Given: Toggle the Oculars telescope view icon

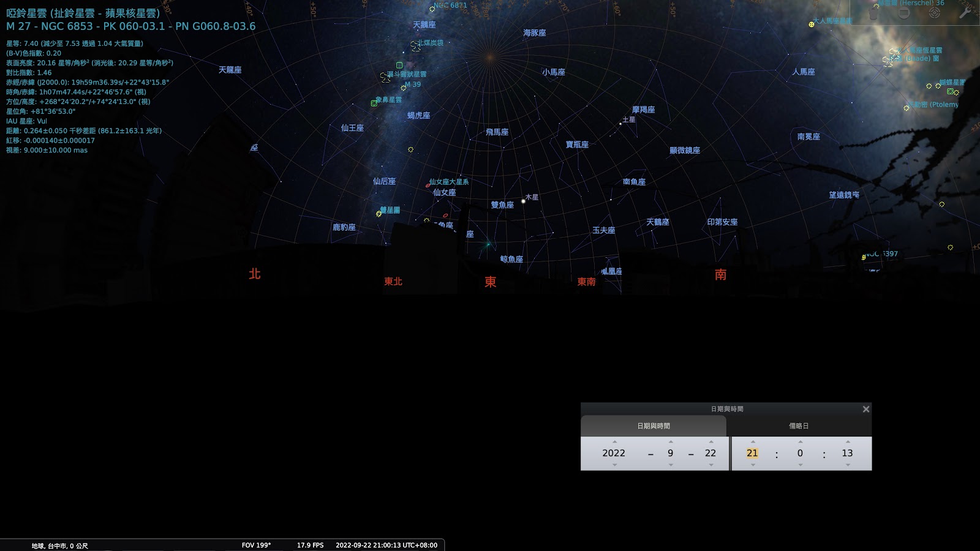Looking at the screenshot, I should coord(873,13).
